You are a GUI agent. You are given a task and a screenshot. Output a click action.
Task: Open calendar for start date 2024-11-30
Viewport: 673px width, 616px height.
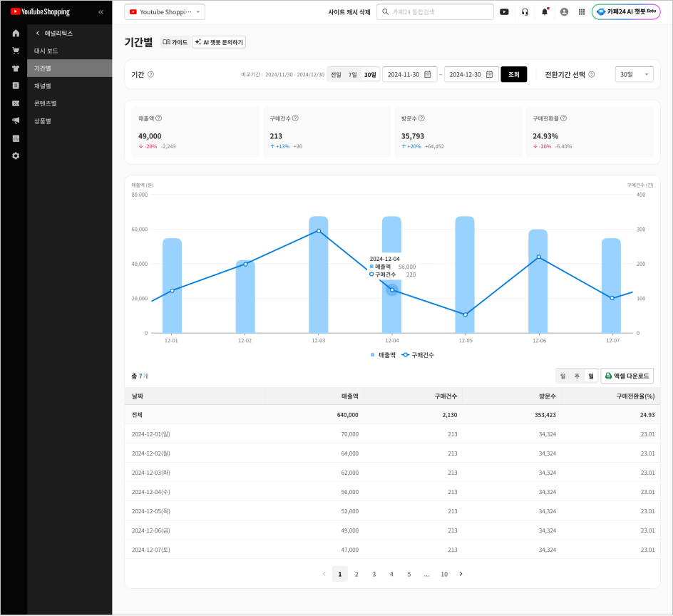(428, 74)
